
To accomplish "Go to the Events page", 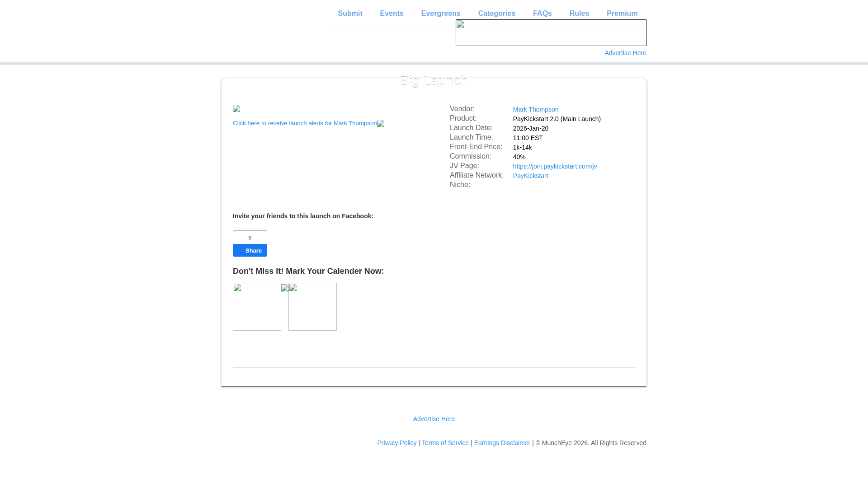I will (x=392, y=14).
